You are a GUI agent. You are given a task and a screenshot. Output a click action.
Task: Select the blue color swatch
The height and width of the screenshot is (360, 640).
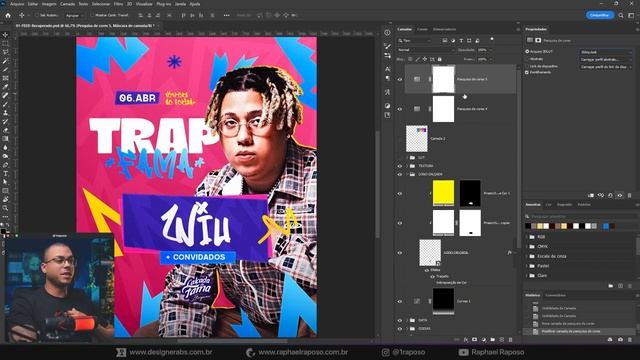[x=606, y=226]
